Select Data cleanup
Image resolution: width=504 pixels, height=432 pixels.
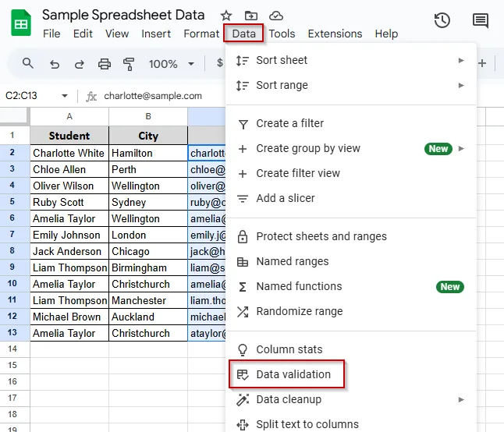pyautogui.click(x=351, y=399)
